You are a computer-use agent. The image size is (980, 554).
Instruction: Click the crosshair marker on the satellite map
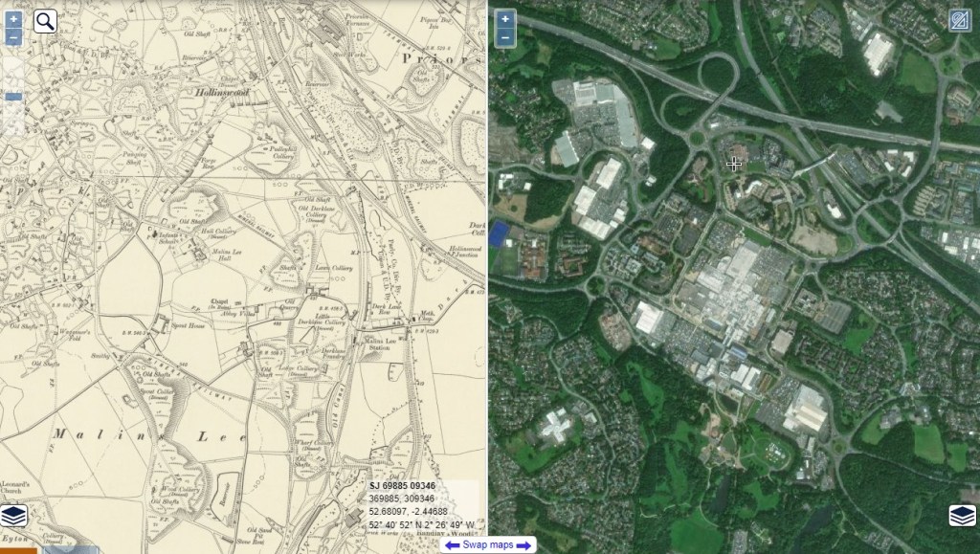tap(734, 165)
